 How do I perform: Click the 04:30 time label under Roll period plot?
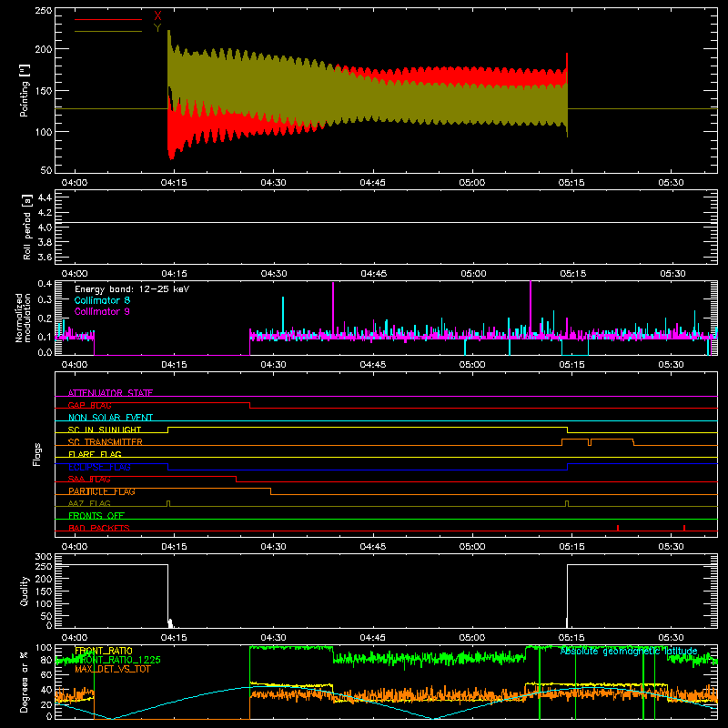click(x=274, y=274)
